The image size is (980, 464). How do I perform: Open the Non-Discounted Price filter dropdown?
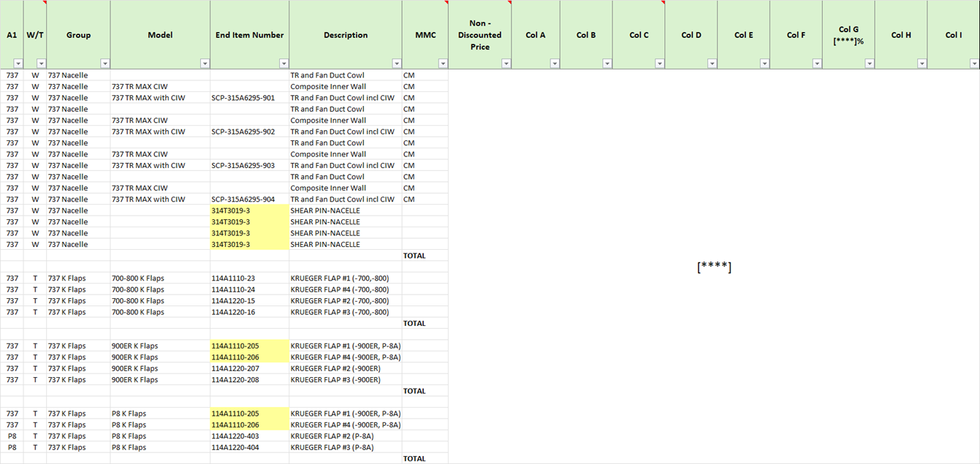coord(506,64)
